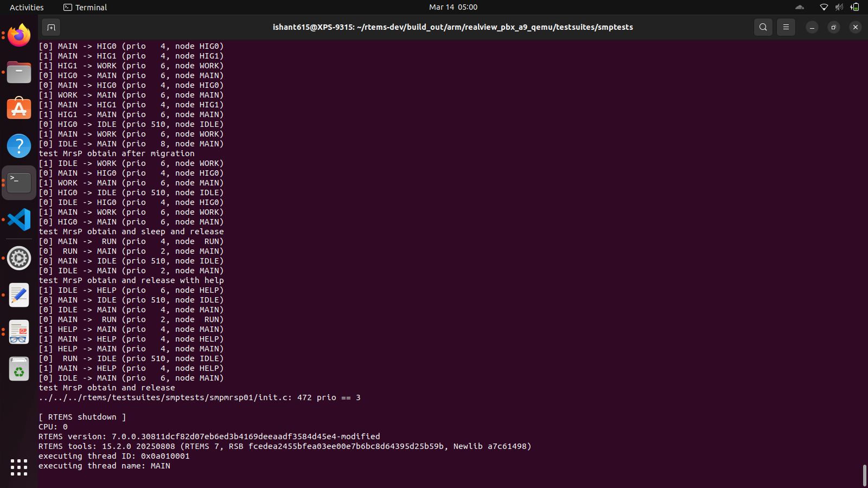Expand the system status menu via Wi-Fi icon
The height and width of the screenshot is (488, 868).
[x=824, y=7]
